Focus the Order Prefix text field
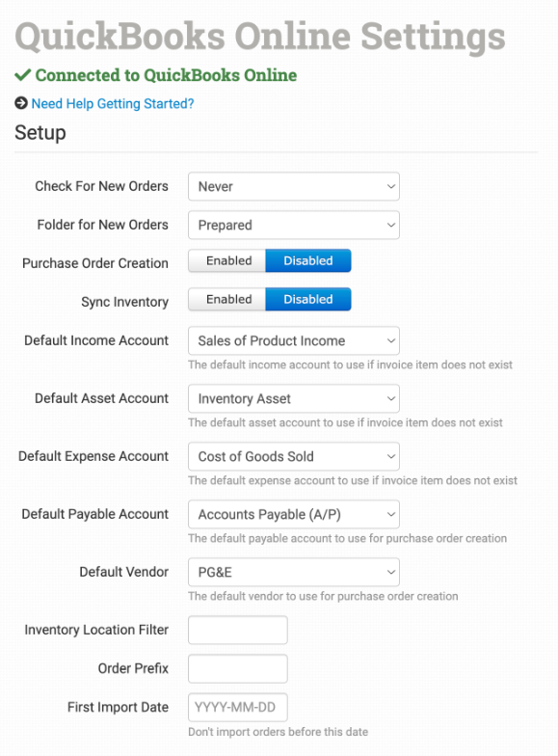 [x=237, y=668]
